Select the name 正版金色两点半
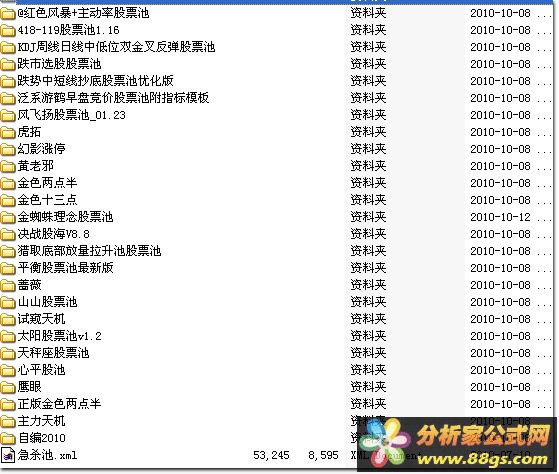Screen dimensions: 559x474 pos(60,404)
